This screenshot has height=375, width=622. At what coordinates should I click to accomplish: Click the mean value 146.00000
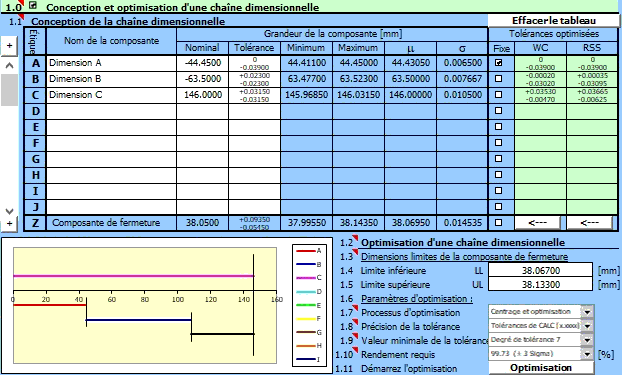(x=410, y=95)
